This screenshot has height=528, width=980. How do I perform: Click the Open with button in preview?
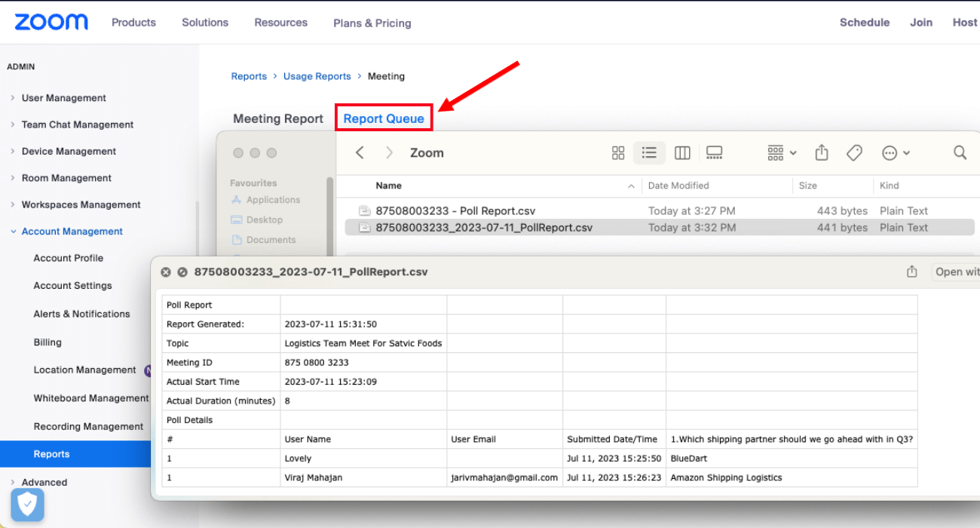pyautogui.click(x=957, y=272)
